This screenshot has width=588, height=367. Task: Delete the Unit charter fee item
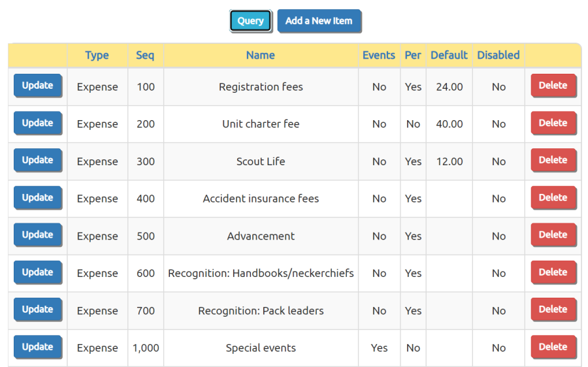[553, 123]
